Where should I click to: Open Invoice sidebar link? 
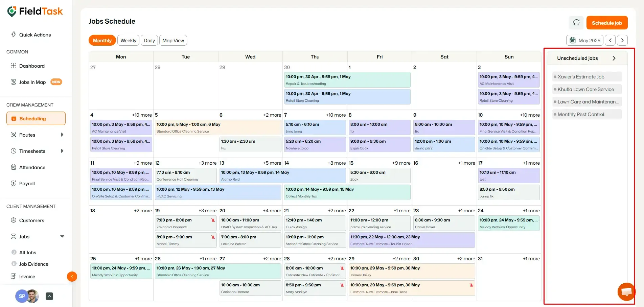[x=27, y=276]
